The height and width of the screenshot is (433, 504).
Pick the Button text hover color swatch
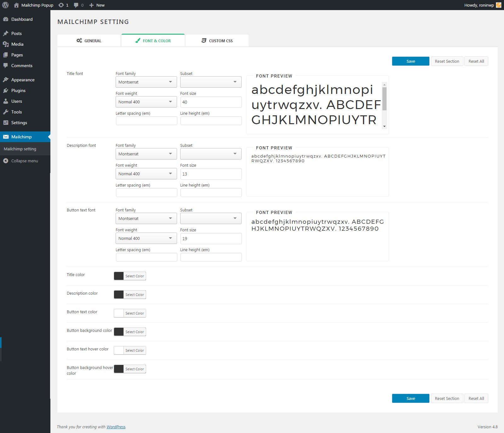click(119, 350)
